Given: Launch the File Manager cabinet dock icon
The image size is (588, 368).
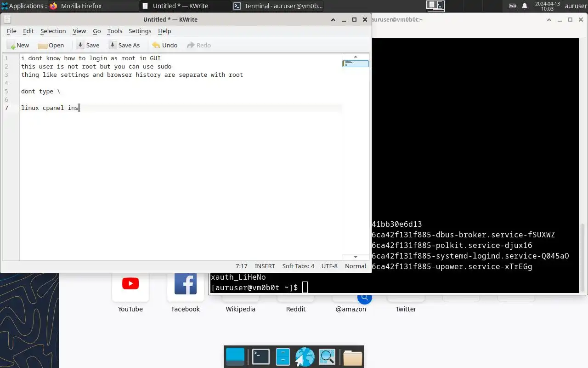Looking at the screenshot, I should pos(283,356).
